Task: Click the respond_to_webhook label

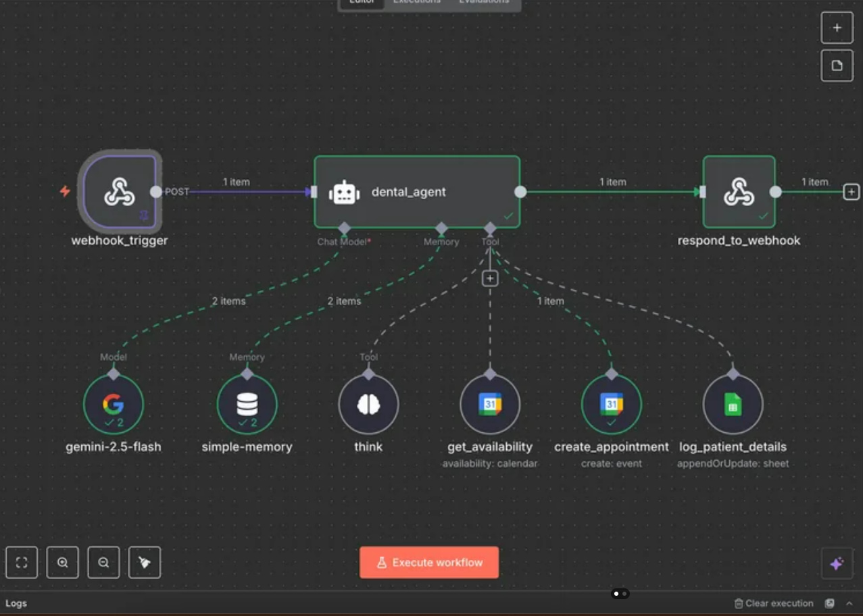Action: click(x=739, y=240)
